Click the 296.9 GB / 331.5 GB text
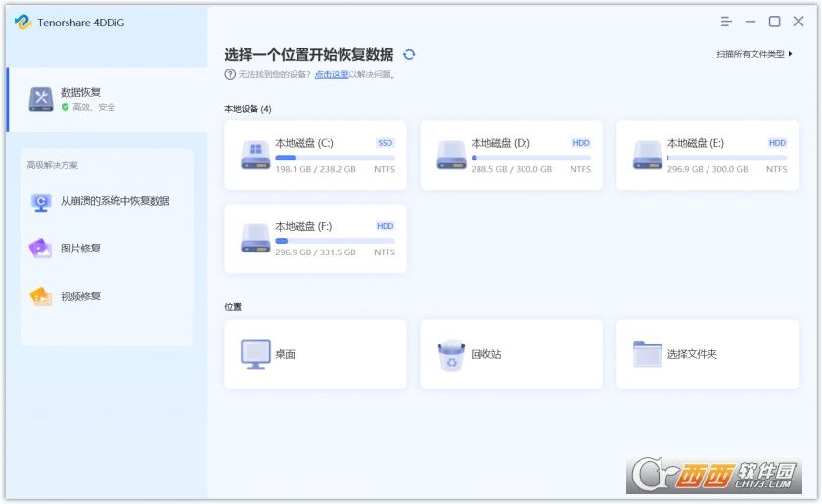 [x=315, y=252]
